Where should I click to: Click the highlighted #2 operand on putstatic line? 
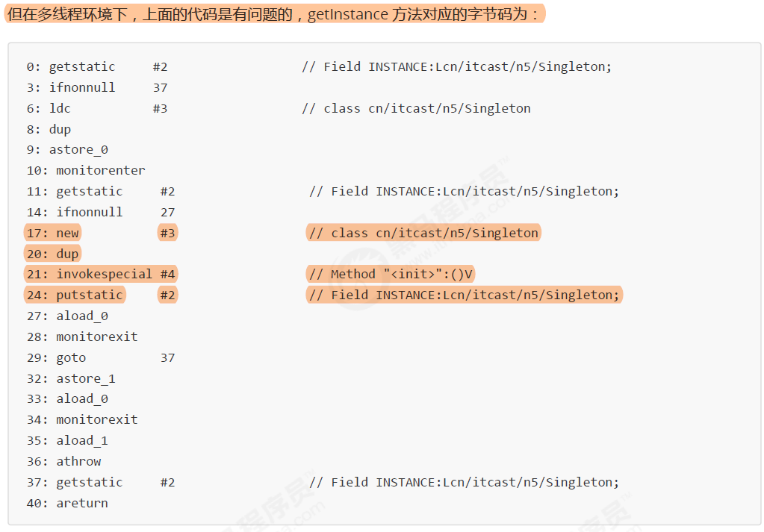[x=167, y=295]
